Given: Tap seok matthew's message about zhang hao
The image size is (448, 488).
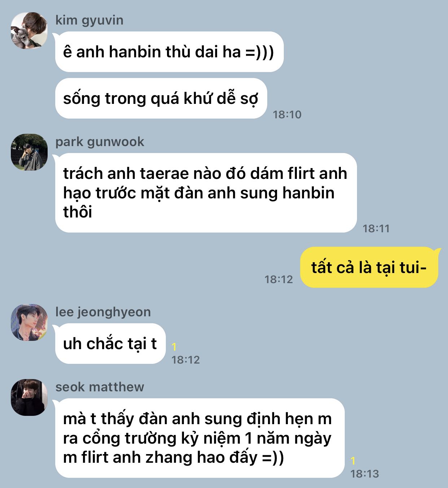Looking at the screenshot, I should click(200, 438).
